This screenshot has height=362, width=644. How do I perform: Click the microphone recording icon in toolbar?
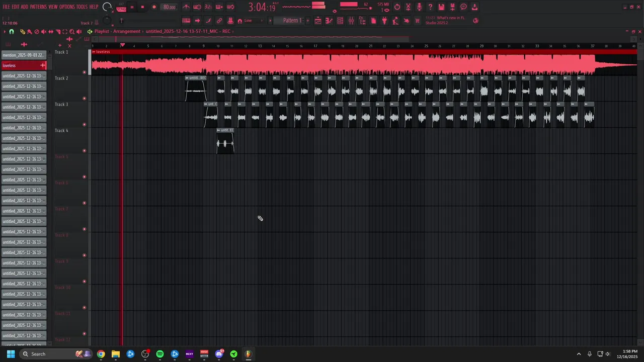[419, 7]
